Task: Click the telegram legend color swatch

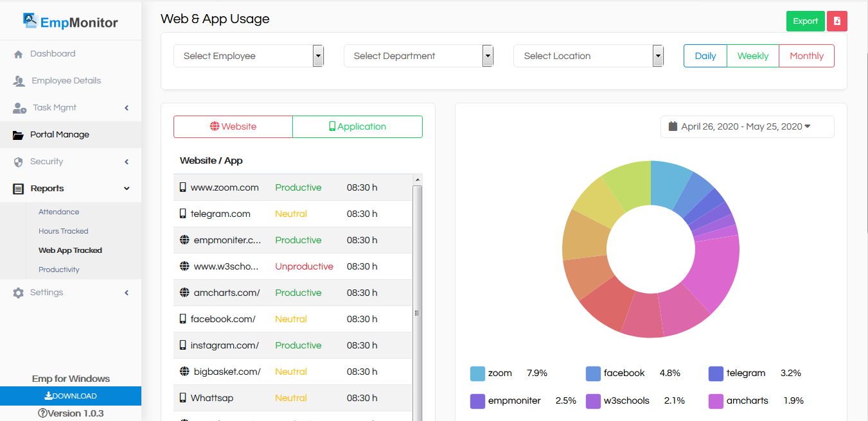Action: [716, 374]
